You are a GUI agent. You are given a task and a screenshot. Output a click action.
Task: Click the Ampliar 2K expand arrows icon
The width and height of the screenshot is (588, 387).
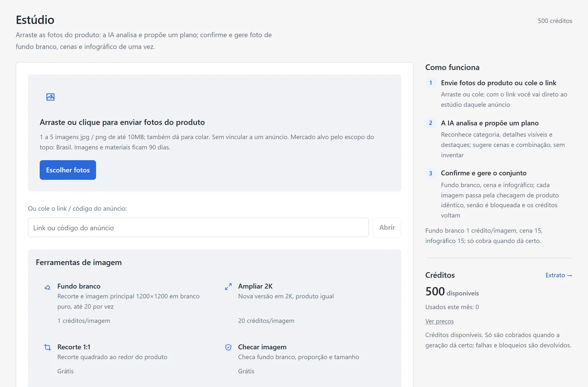[228, 287]
